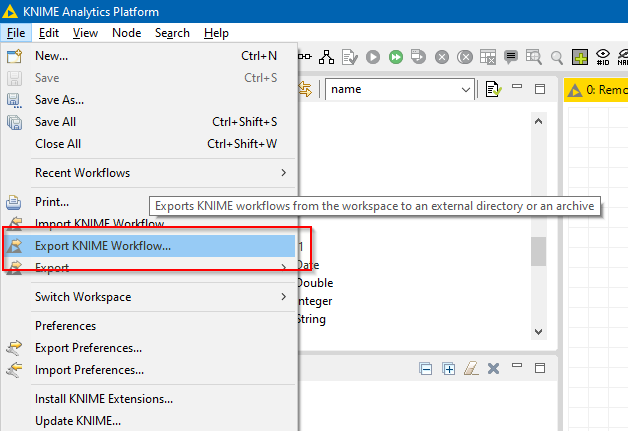Select Install KNIME Extensions... menu entry

tap(150, 399)
